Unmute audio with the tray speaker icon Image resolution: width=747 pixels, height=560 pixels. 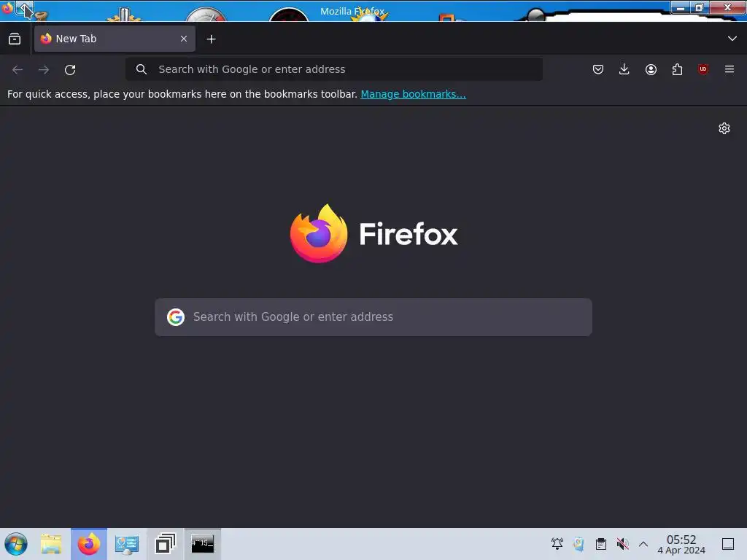622,544
